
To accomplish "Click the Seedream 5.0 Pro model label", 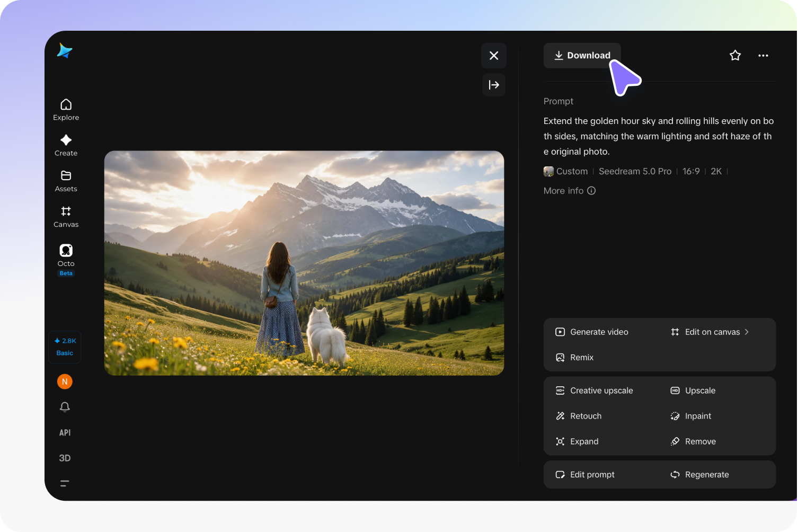I will [x=635, y=171].
